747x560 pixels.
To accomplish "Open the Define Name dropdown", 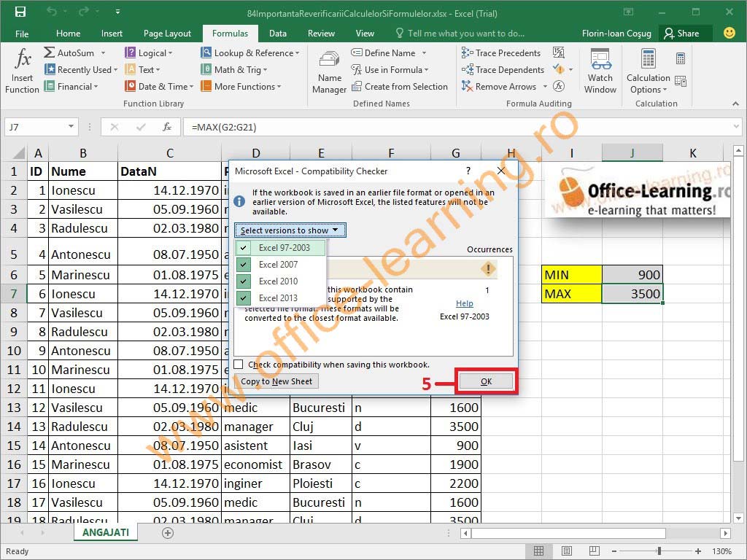I will [424, 52].
